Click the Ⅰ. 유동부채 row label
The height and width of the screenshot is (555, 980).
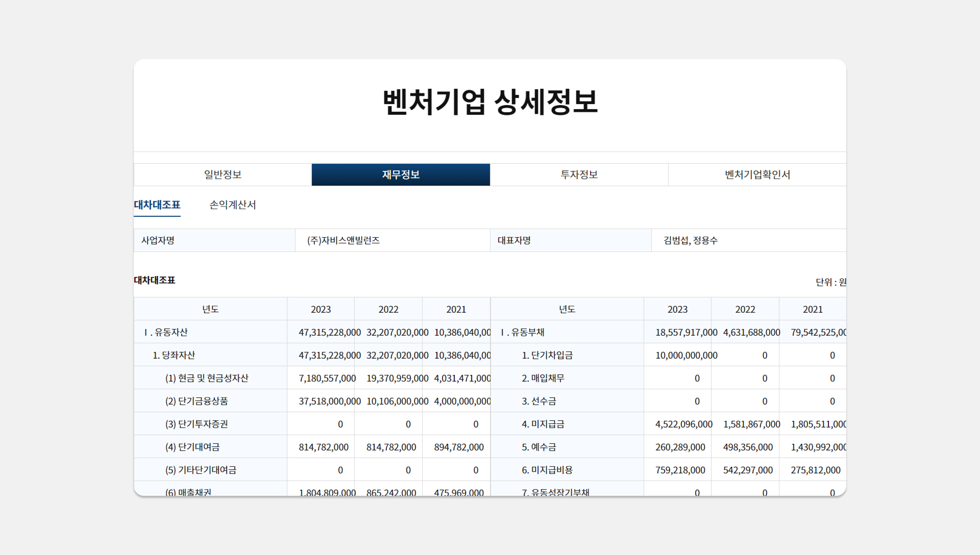(522, 332)
